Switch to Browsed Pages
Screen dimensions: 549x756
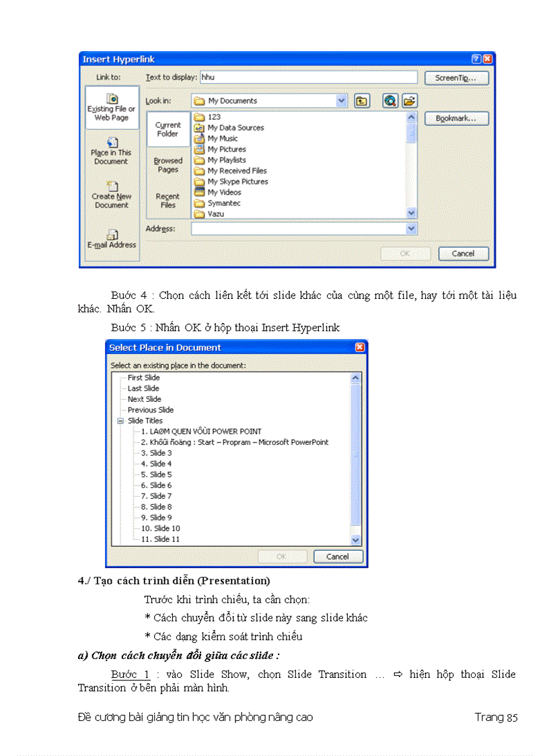point(167,165)
